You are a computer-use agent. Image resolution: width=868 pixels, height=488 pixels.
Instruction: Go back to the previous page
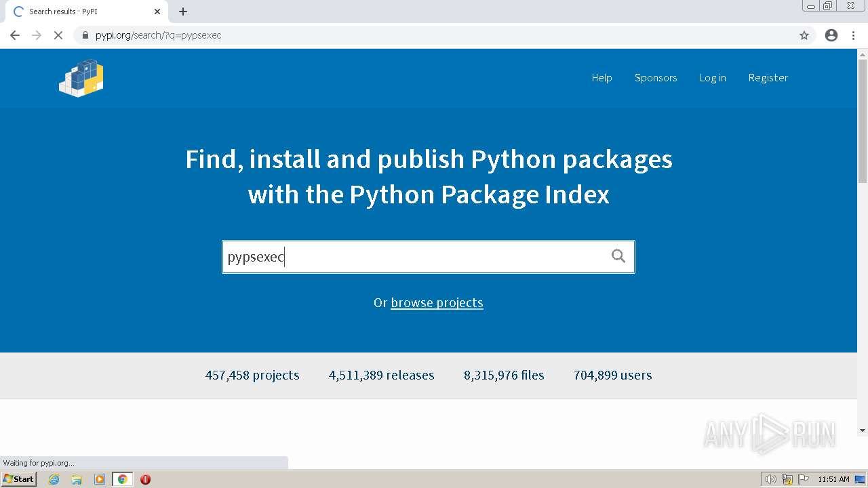[15, 35]
